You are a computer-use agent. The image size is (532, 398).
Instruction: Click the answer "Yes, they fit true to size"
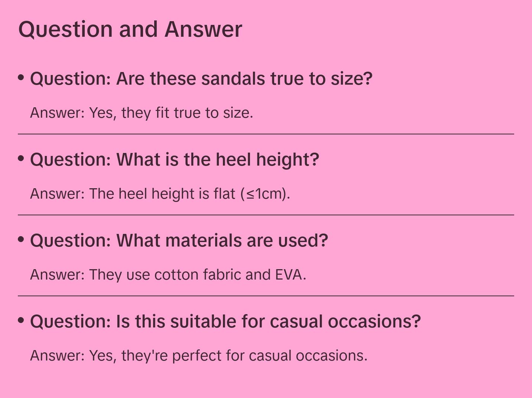[x=142, y=113]
